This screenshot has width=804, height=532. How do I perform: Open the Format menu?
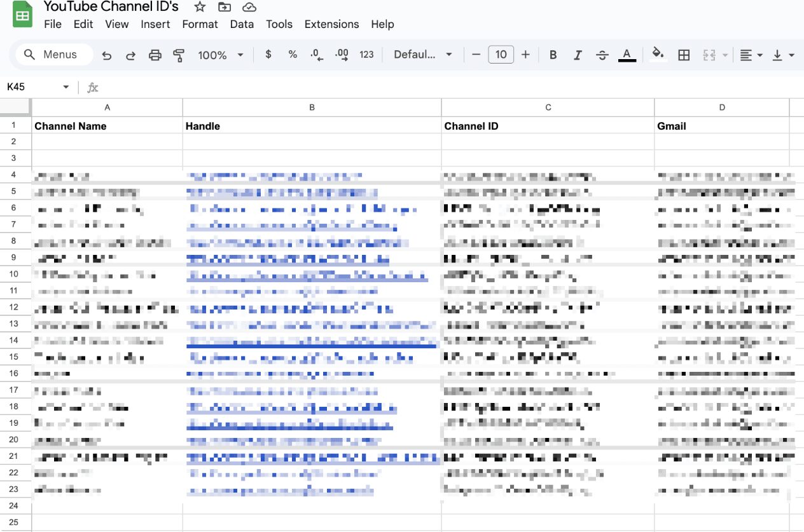coord(200,24)
